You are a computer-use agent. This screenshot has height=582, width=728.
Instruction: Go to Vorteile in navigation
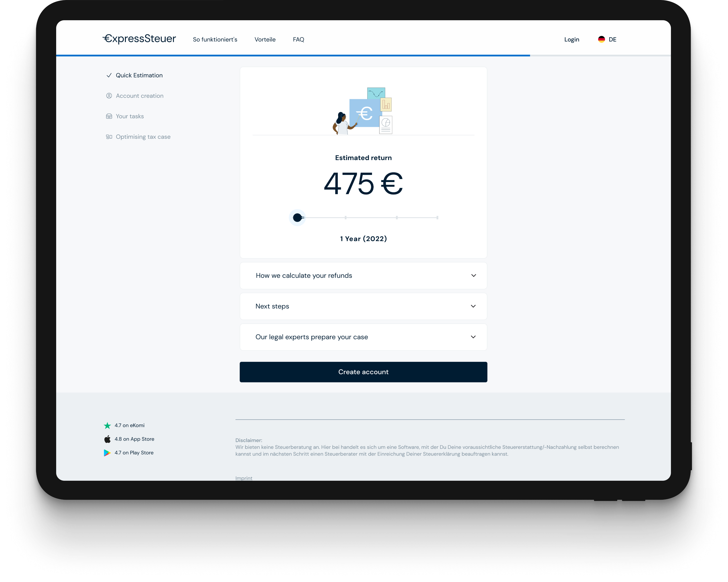tap(265, 39)
